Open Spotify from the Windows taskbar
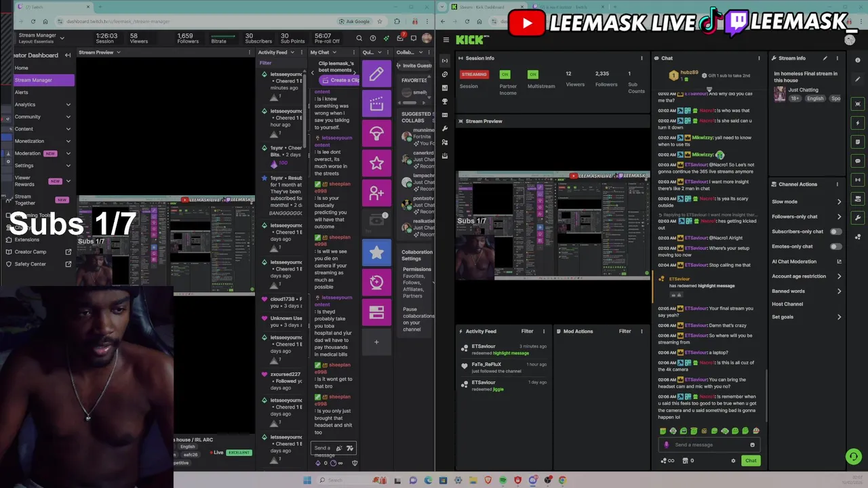The image size is (868, 488). pyautogui.click(x=502, y=481)
